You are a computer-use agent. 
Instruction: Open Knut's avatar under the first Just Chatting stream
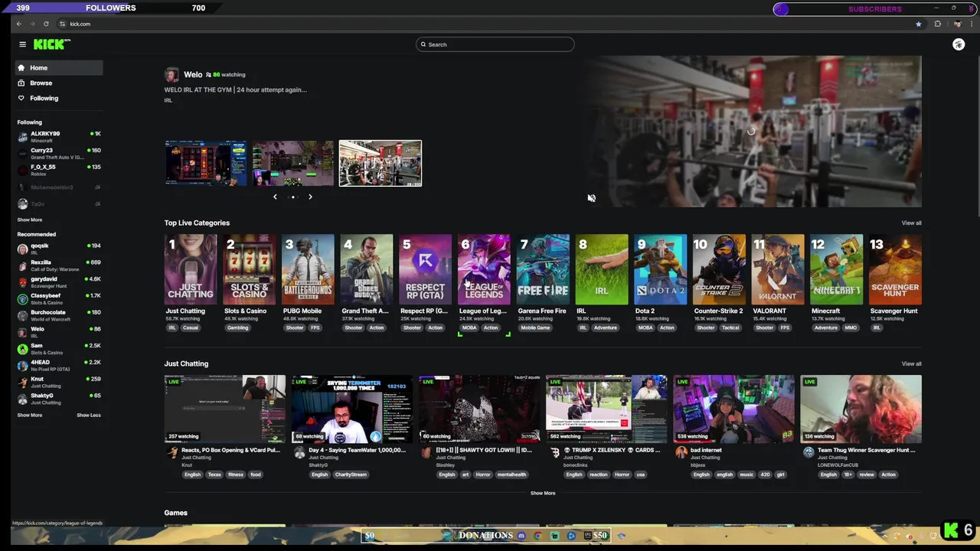coord(171,453)
